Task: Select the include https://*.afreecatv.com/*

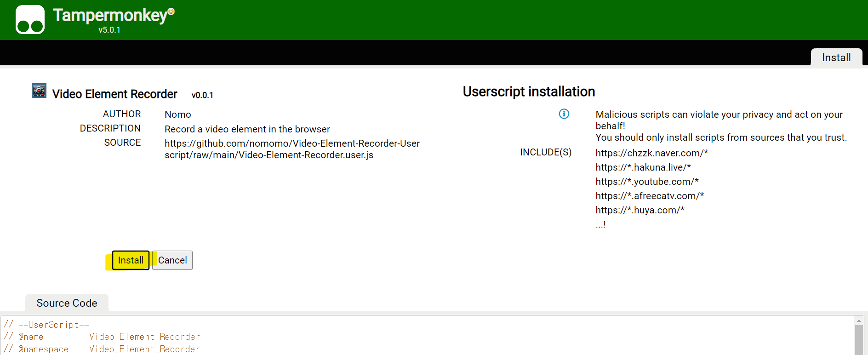Action: click(650, 196)
